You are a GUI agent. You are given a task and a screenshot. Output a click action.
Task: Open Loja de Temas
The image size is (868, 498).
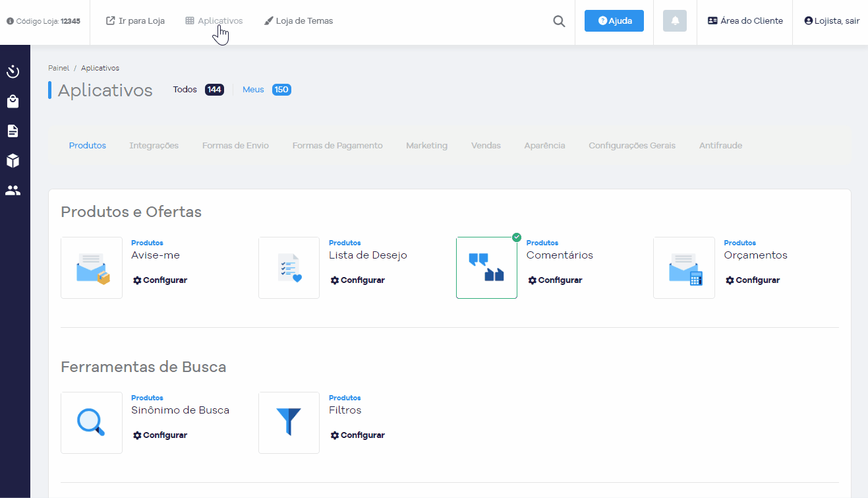tap(299, 21)
